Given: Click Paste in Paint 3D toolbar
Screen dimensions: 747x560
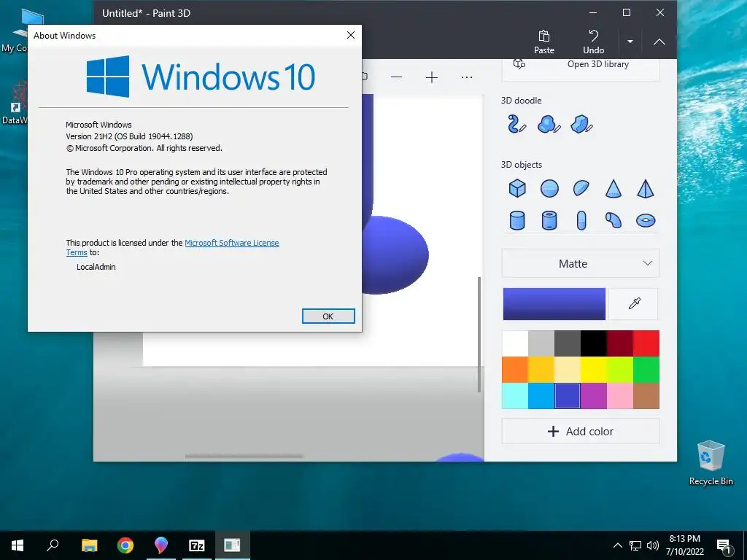Looking at the screenshot, I should (544, 42).
